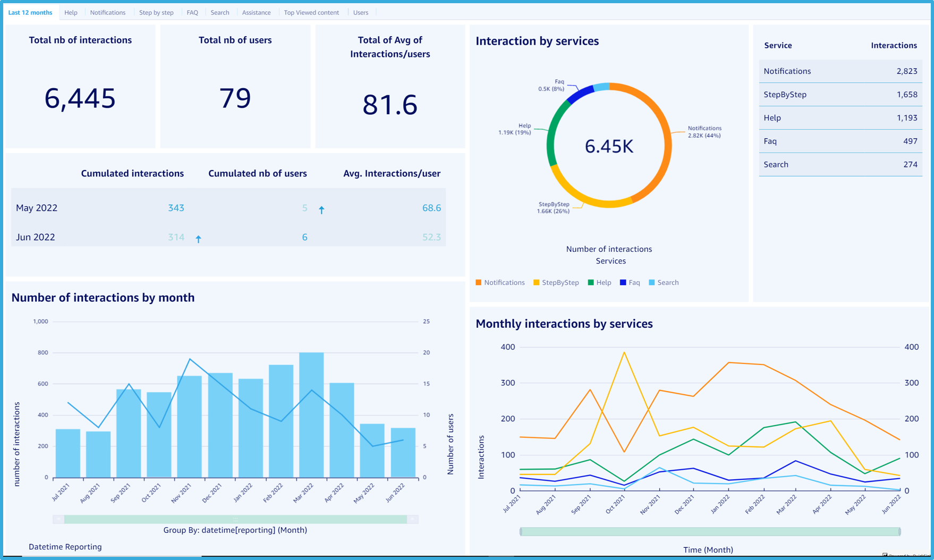The width and height of the screenshot is (934, 560).
Task: Click the Cumulated interactions column header
Action: pos(132,173)
